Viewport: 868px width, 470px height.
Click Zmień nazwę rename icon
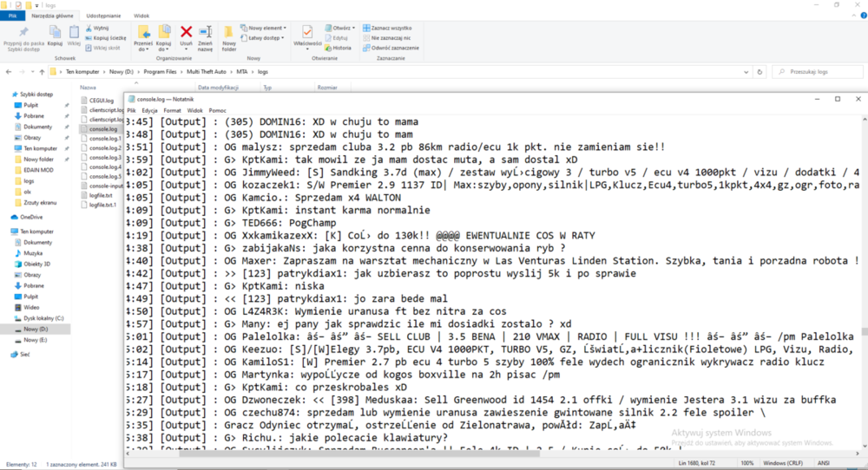pos(206,32)
